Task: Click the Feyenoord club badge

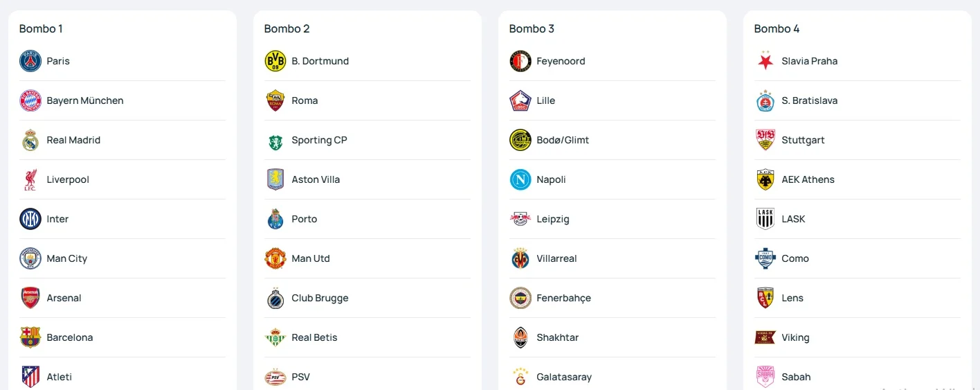Action: click(520, 61)
